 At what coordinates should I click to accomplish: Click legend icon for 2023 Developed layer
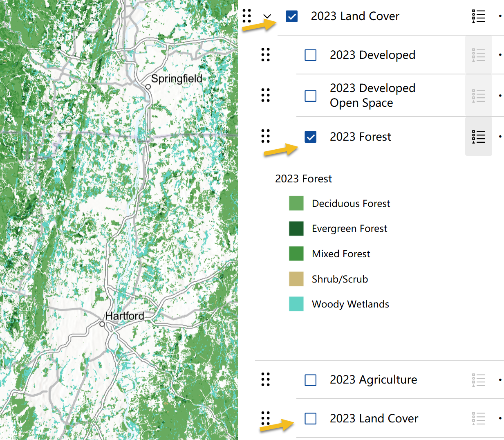[478, 55]
